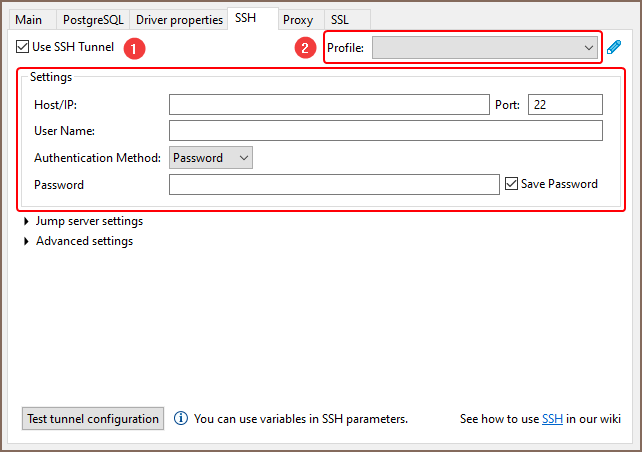Screen dimensions: 642x452
Task: Open the Authentication Method dropdown
Action: click(x=211, y=157)
